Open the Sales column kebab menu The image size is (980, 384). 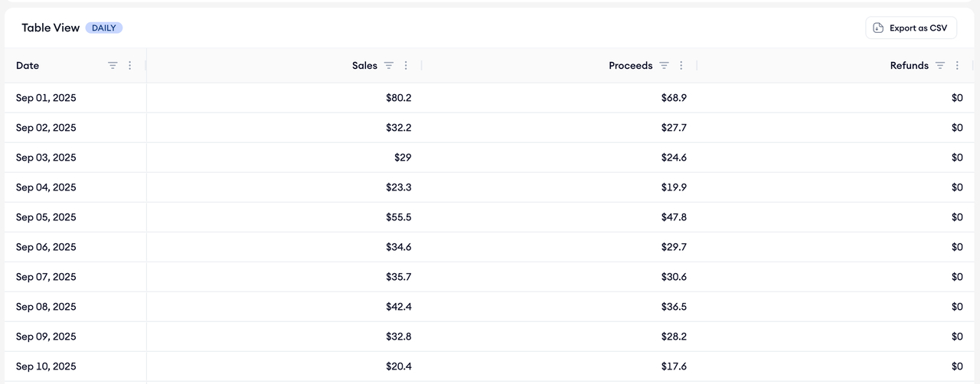tap(406, 66)
